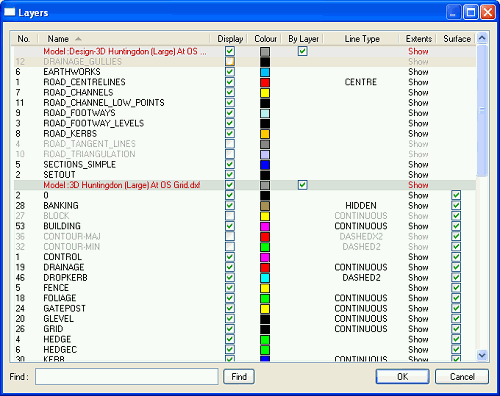This screenshot has width=500, height=396.
Task: Enable Display for BLOCK layer
Action: click(230, 216)
